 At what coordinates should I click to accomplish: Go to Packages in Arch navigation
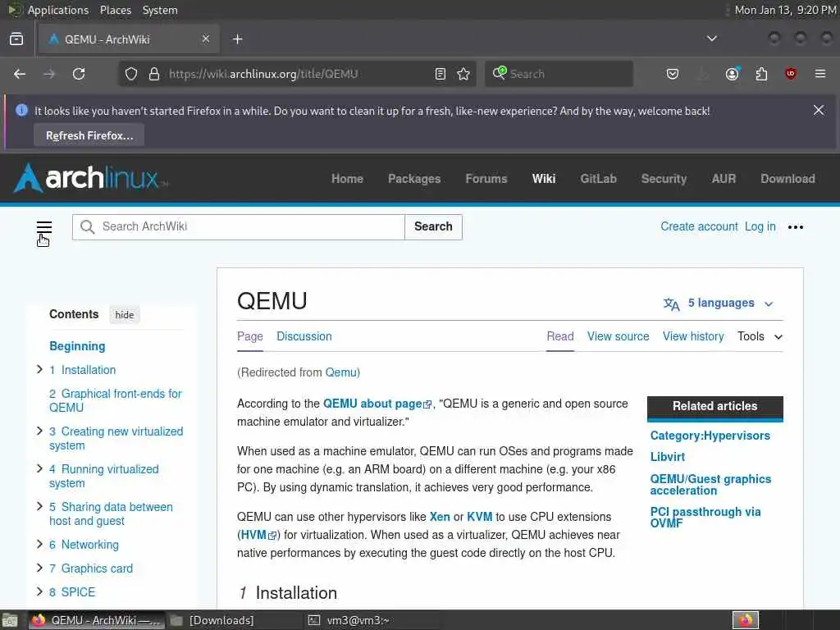click(x=414, y=179)
